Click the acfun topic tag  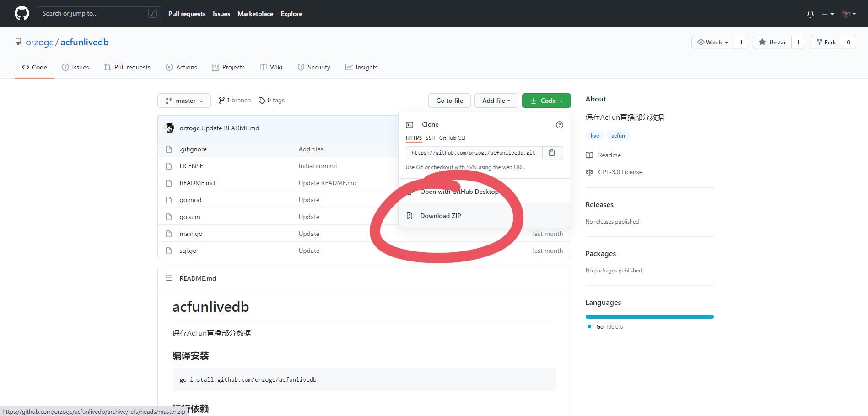(618, 136)
